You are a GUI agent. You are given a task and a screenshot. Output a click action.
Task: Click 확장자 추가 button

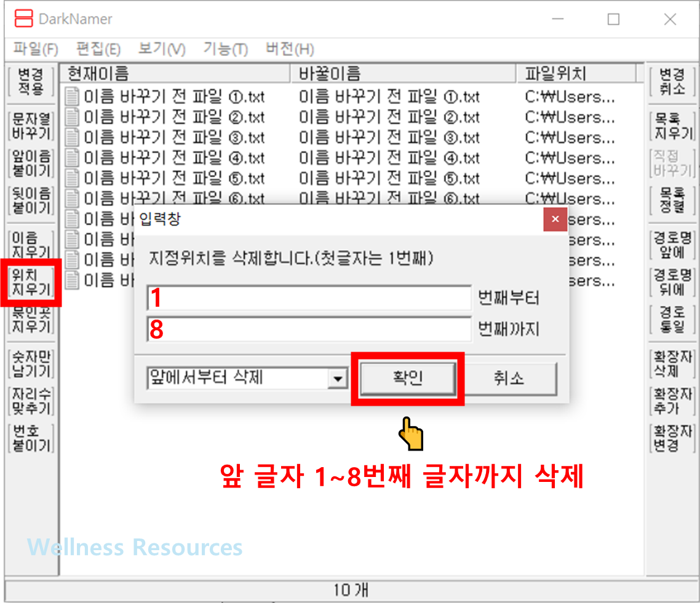click(672, 401)
